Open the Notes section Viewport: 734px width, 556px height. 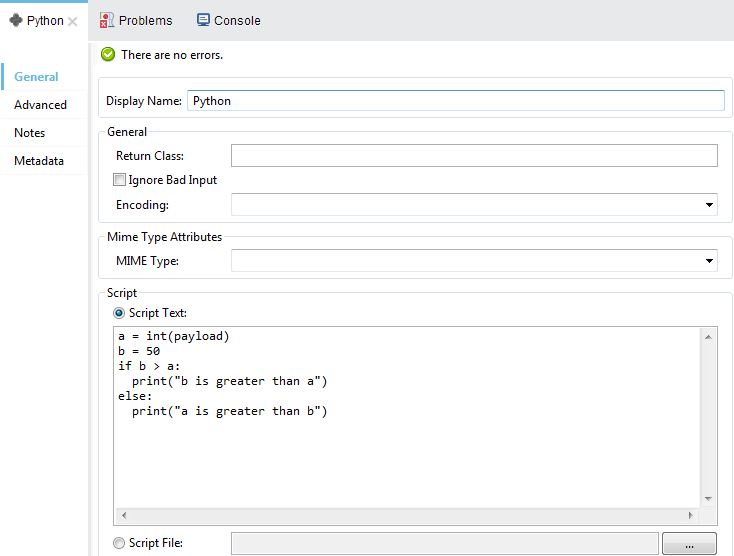coord(29,133)
